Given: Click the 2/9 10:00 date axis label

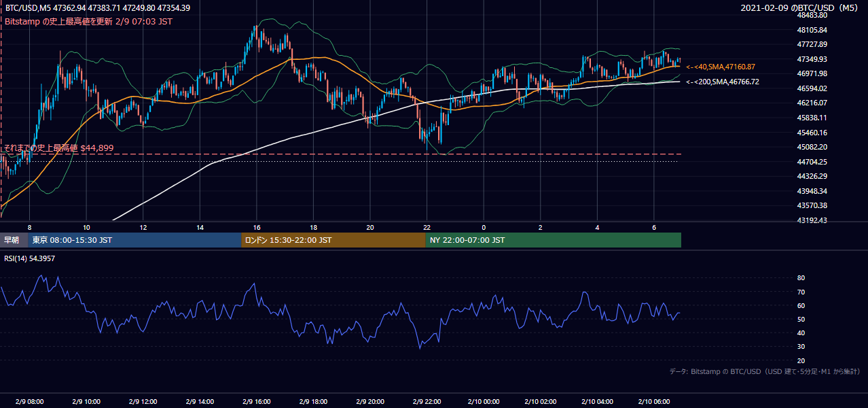Looking at the screenshot, I should tap(86, 401).
